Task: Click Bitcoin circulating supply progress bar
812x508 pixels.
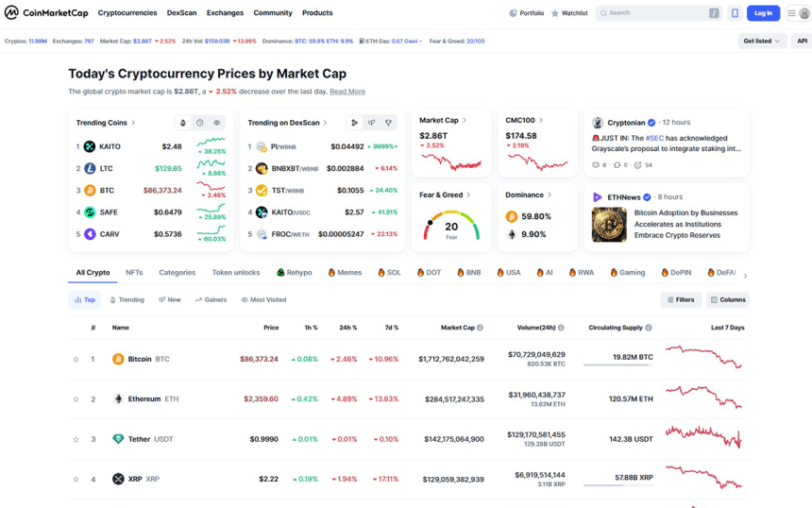Action: click(617, 365)
